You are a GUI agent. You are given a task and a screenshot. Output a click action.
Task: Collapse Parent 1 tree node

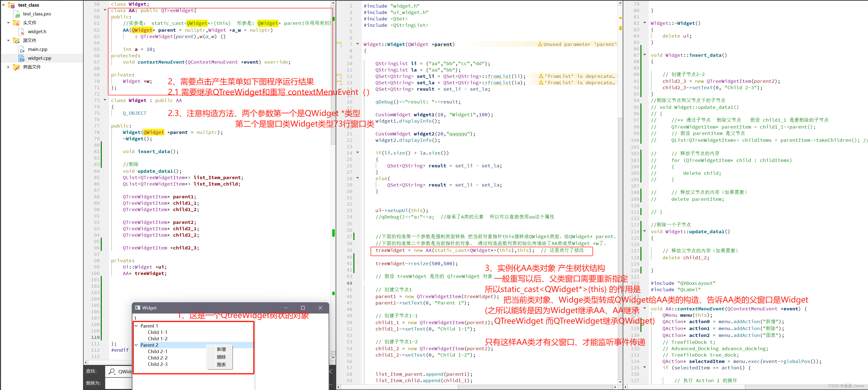pos(136,326)
